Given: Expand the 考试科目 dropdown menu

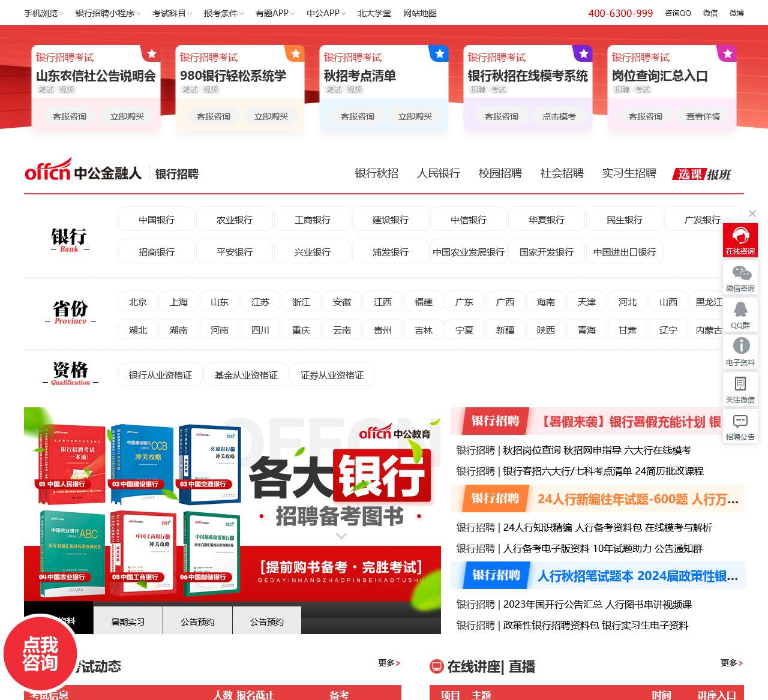Looking at the screenshot, I should (x=169, y=13).
